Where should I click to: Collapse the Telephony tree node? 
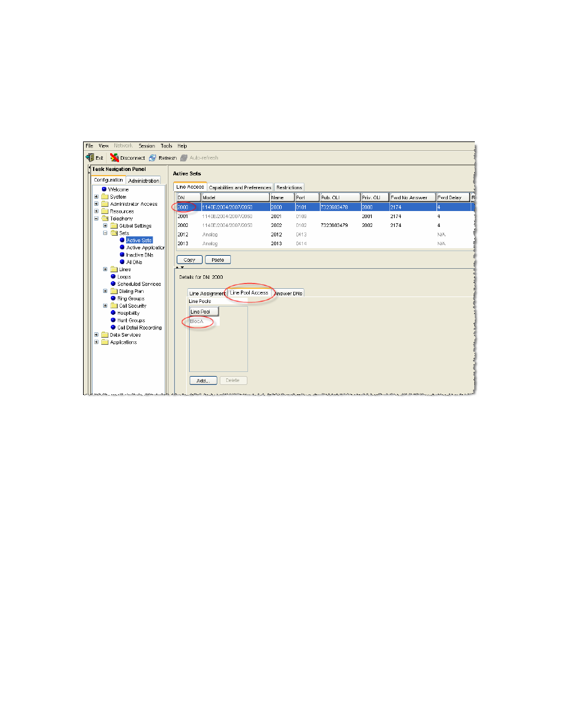[x=97, y=218]
